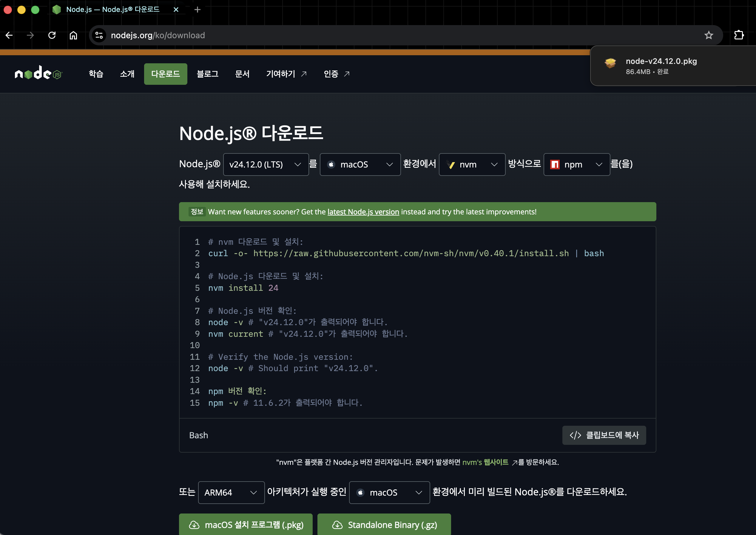
Task: View site information icon in address bar
Action: point(99,35)
